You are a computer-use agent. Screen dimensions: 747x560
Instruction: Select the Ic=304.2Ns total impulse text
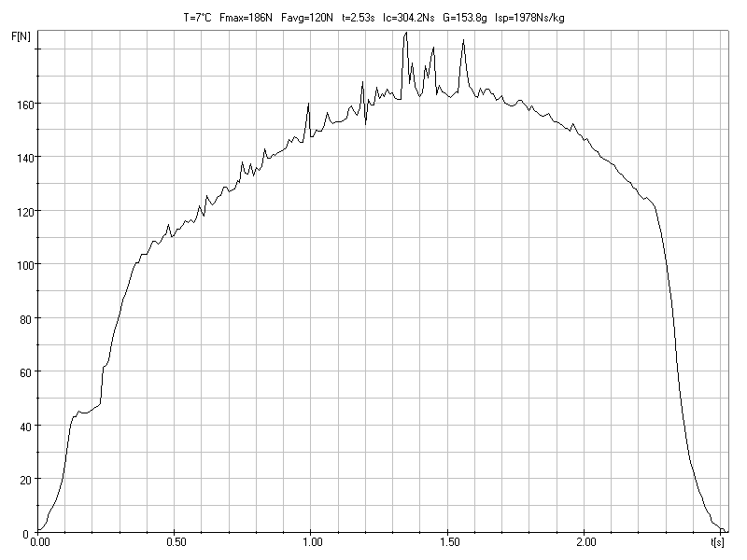click(408, 17)
